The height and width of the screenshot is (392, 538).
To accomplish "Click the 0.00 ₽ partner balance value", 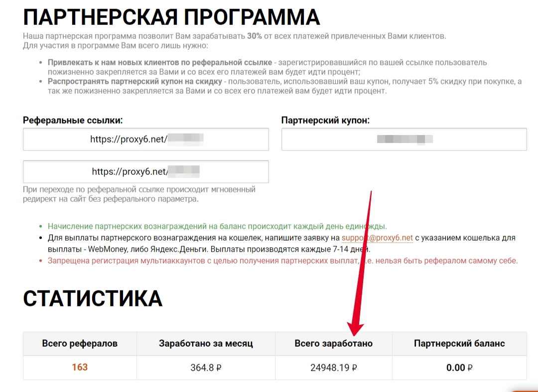I will pos(459,368).
